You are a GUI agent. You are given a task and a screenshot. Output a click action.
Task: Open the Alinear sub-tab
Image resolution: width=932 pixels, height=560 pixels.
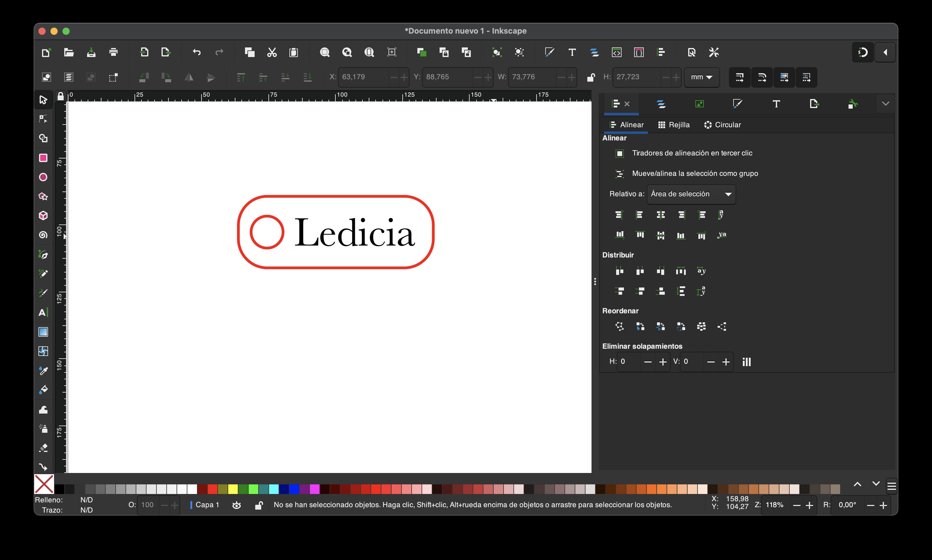(x=626, y=125)
